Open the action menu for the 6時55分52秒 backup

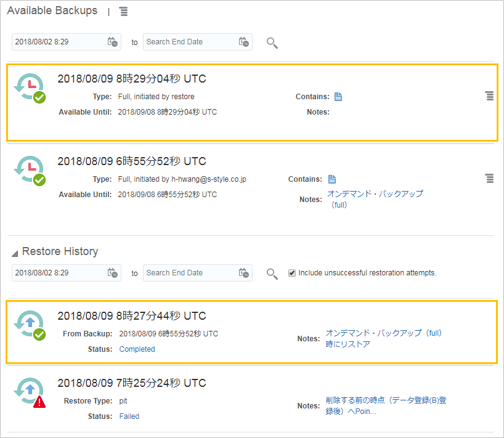[x=490, y=179]
